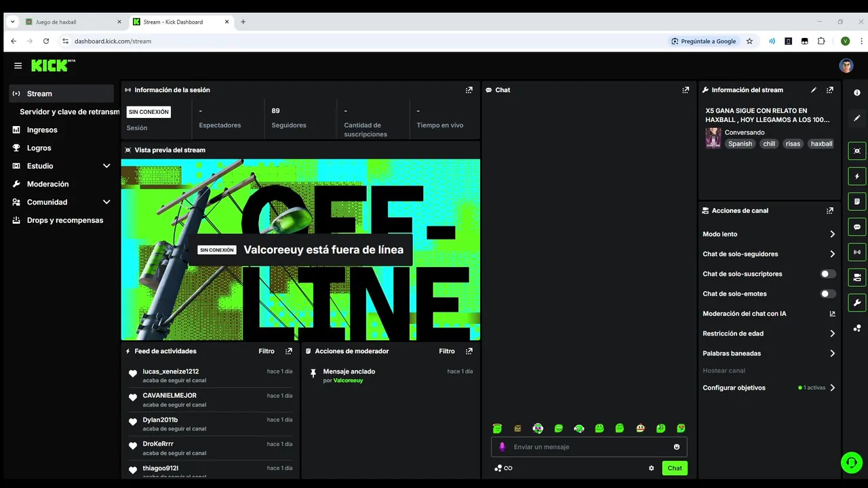Click the points bubbles infinity icon below chat
The width and height of the screenshot is (868, 488).
coord(503,468)
